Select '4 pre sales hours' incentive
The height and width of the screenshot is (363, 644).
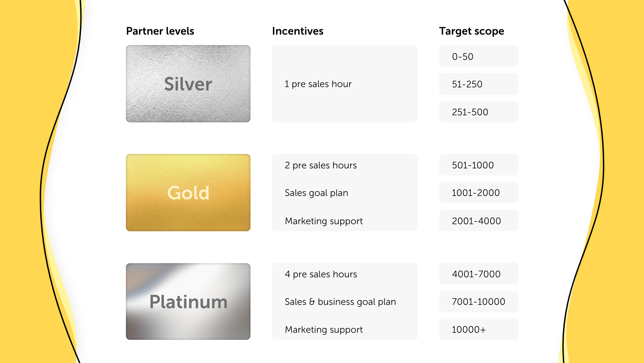[321, 274]
